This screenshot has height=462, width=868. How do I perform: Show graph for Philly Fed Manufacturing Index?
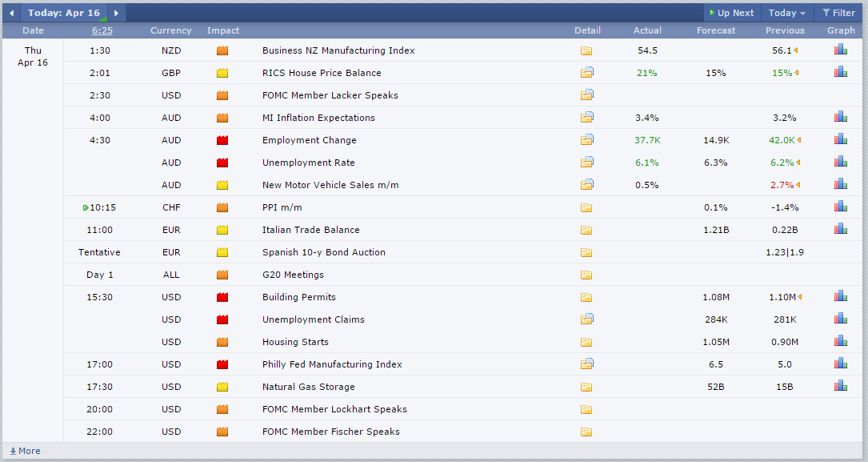click(840, 364)
